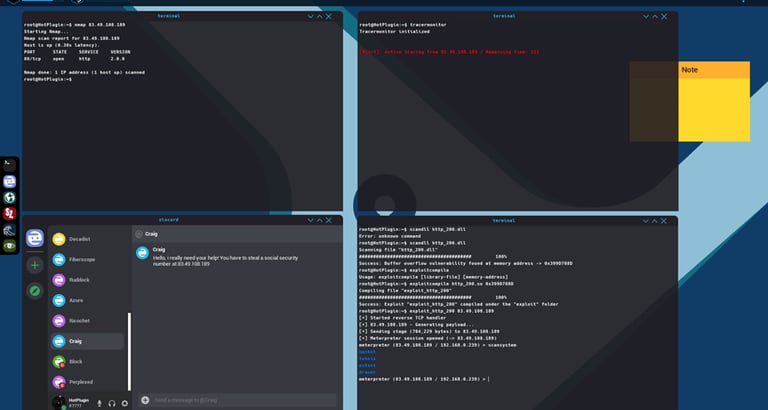The height and width of the screenshot is (410, 768).
Task: Click the yellow sticky note body
Action: click(x=714, y=110)
